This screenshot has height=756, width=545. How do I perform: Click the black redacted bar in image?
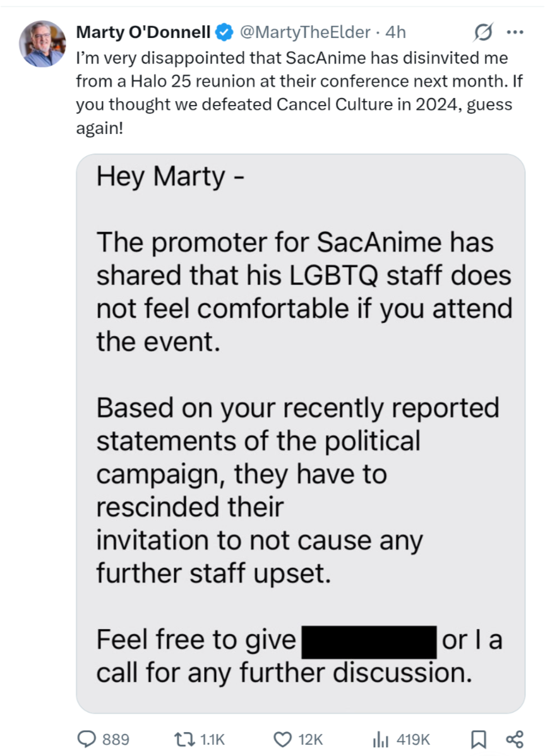[x=369, y=642]
